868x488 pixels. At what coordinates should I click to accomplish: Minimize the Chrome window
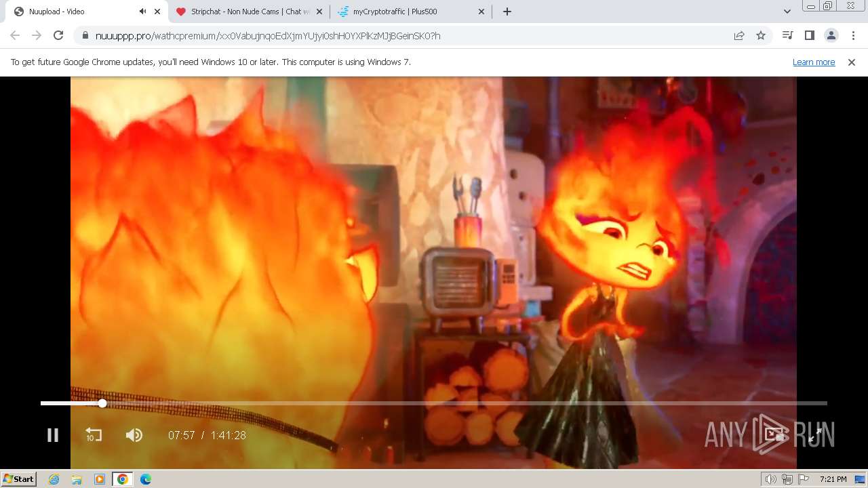[810, 6]
